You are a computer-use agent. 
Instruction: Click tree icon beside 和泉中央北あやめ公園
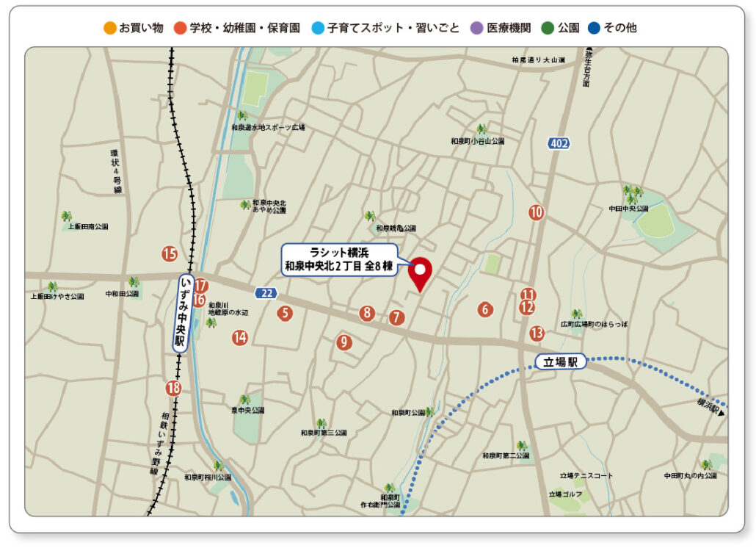tap(245, 205)
